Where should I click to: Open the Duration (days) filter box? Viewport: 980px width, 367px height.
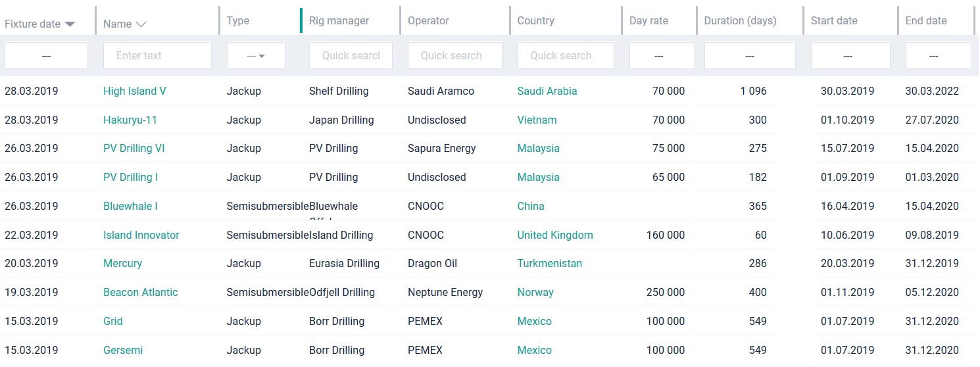749,56
